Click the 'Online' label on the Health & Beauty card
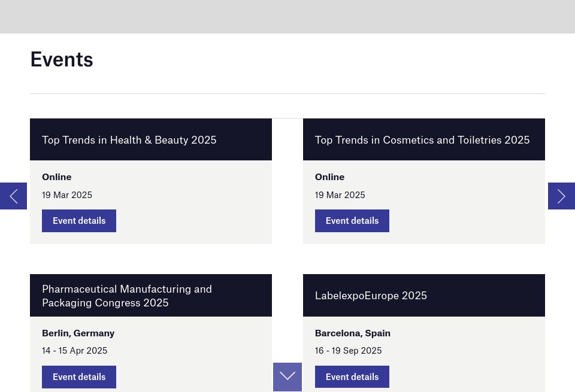The width and height of the screenshot is (575, 392). point(56,177)
